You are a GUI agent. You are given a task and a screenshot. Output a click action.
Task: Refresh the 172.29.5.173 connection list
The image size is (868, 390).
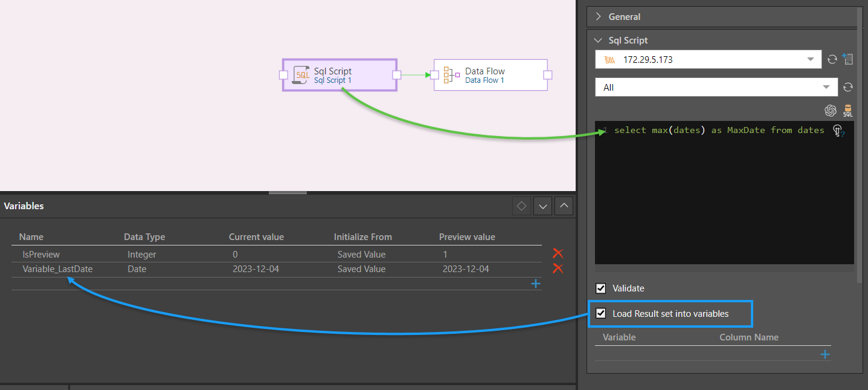tap(832, 59)
